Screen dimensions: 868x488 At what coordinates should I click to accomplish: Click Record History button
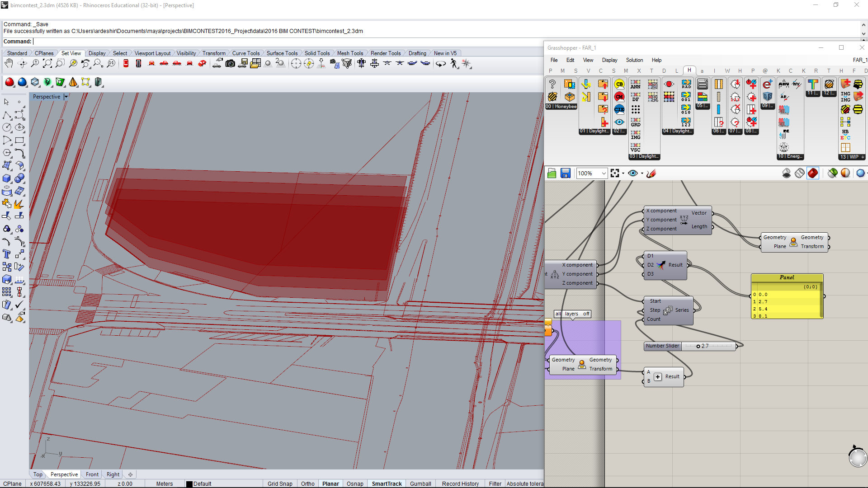460,483
